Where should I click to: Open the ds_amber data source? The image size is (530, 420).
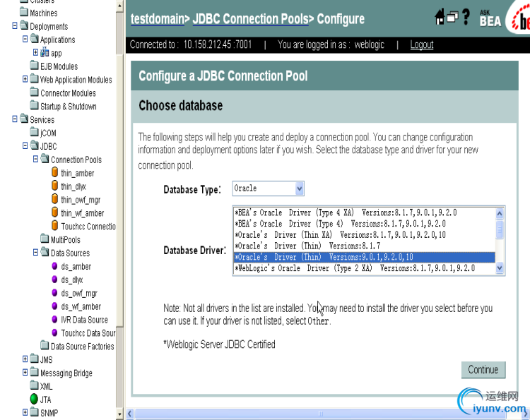pos(76,267)
